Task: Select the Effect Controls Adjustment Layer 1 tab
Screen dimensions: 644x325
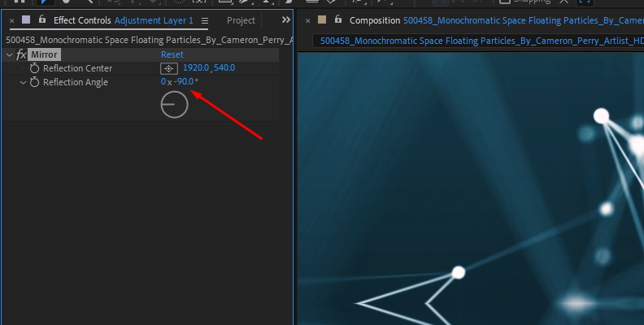Action: coord(124,20)
